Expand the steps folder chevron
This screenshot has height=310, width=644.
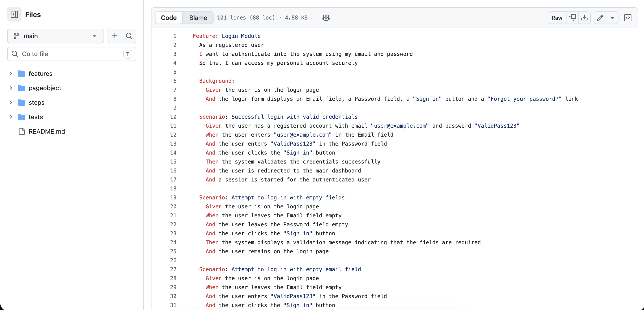[11, 103]
